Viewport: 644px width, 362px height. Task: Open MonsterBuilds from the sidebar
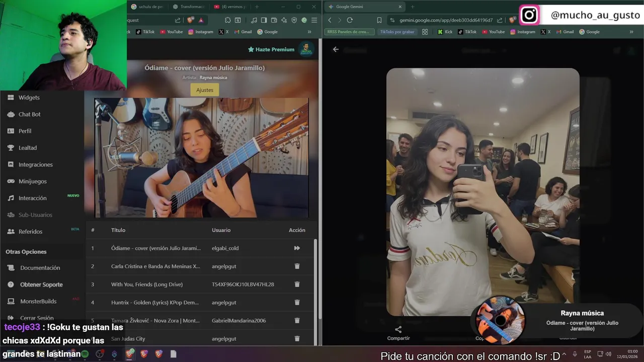point(38,301)
